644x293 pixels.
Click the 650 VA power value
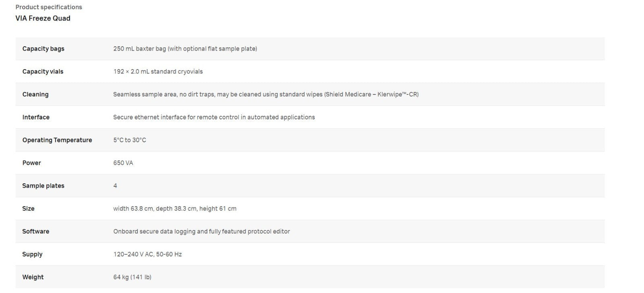pyautogui.click(x=123, y=163)
